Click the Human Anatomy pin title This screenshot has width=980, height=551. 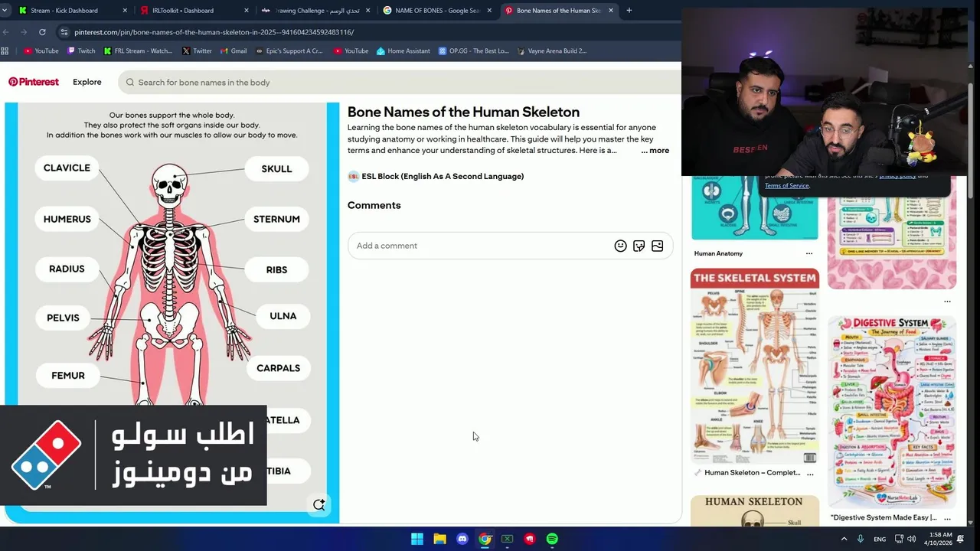pyautogui.click(x=718, y=253)
